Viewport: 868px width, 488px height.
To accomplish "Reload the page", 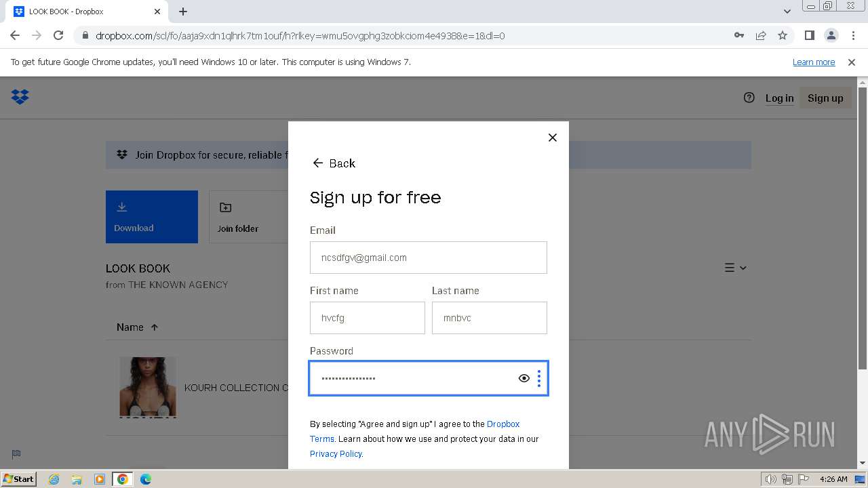I will click(x=58, y=35).
